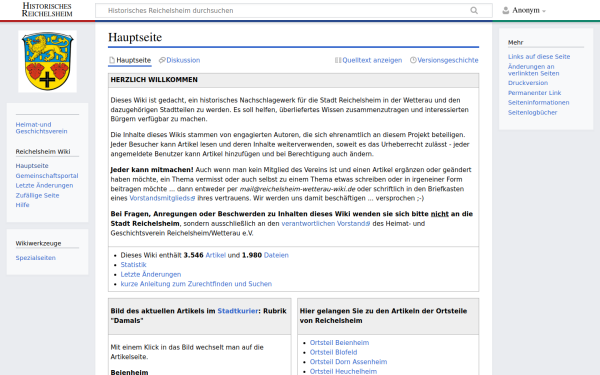Open kurze Anleitung zum Zurechtfinden link
The height and width of the screenshot is (375, 600).
(x=196, y=284)
